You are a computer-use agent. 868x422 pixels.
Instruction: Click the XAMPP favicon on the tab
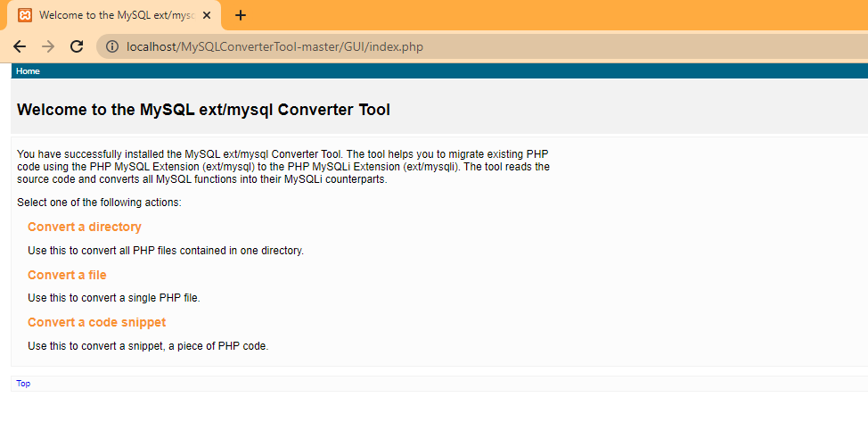click(24, 15)
